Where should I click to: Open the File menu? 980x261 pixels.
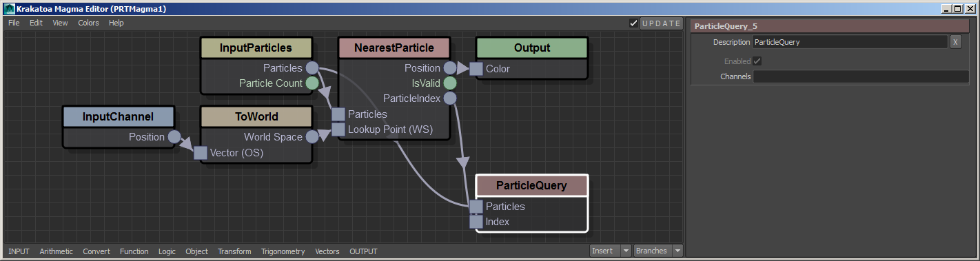14,23
